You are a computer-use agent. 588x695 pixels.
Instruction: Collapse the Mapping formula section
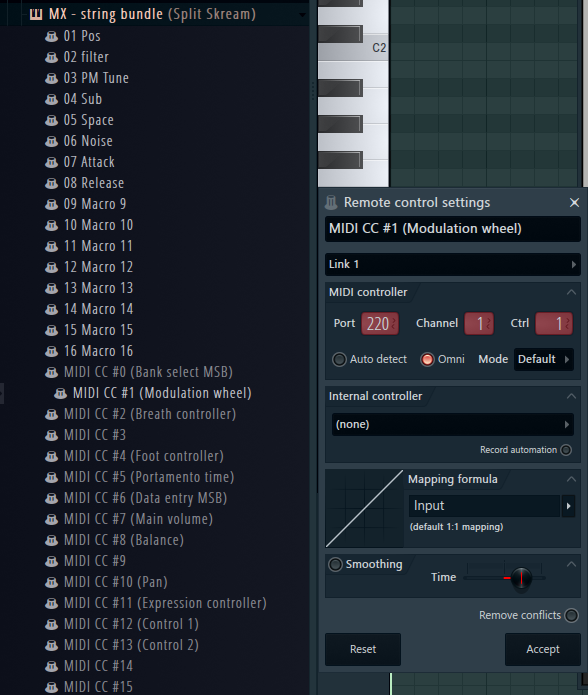[x=572, y=479]
